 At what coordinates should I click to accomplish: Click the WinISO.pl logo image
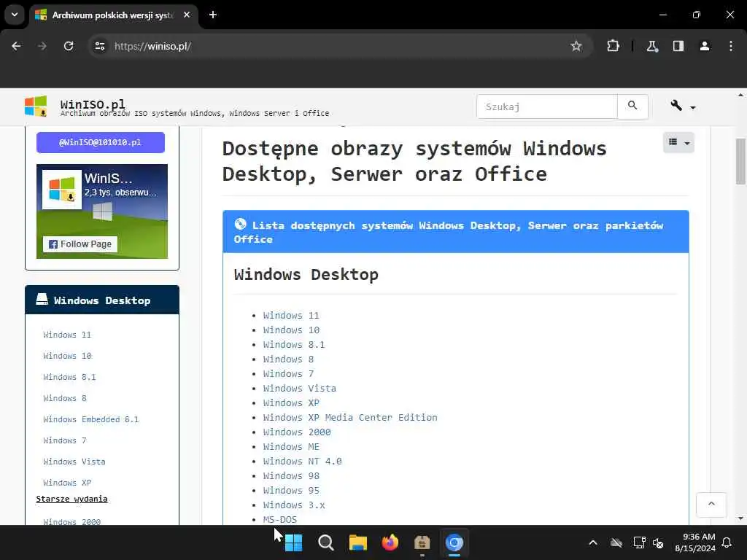36,106
